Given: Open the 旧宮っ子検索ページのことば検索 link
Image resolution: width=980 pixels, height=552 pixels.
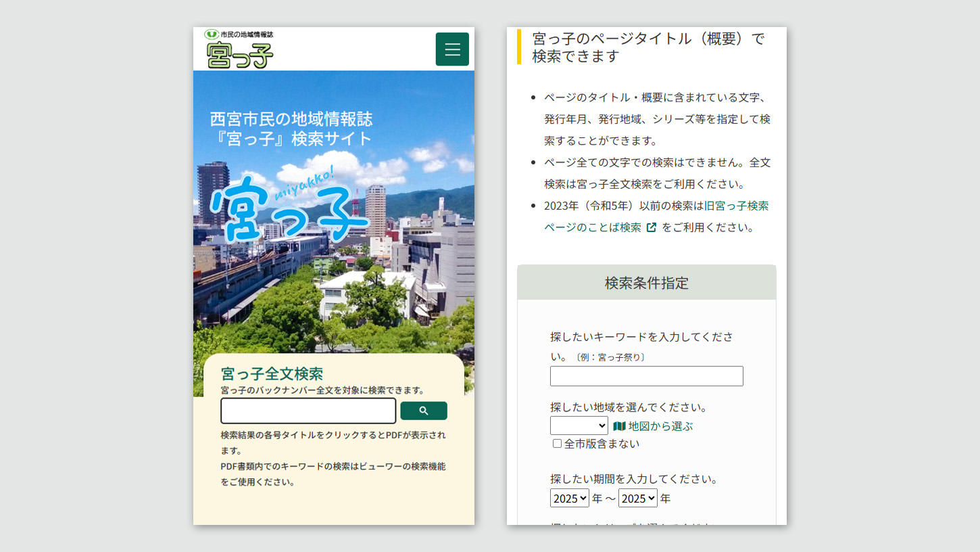Looking at the screenshot, I should click(656, 216).
